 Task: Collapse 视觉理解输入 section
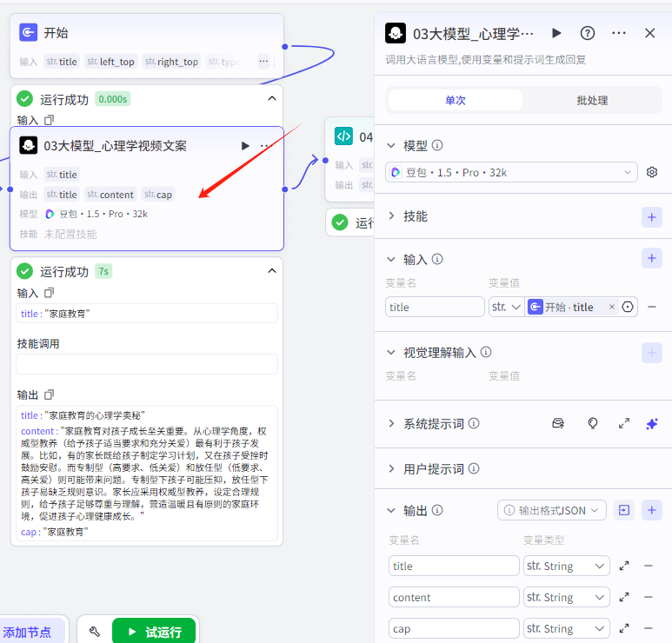[391, 353]
